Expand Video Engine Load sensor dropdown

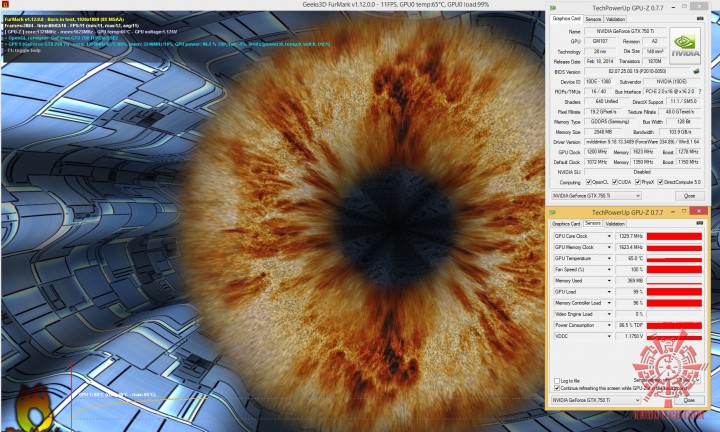(609, 314)
